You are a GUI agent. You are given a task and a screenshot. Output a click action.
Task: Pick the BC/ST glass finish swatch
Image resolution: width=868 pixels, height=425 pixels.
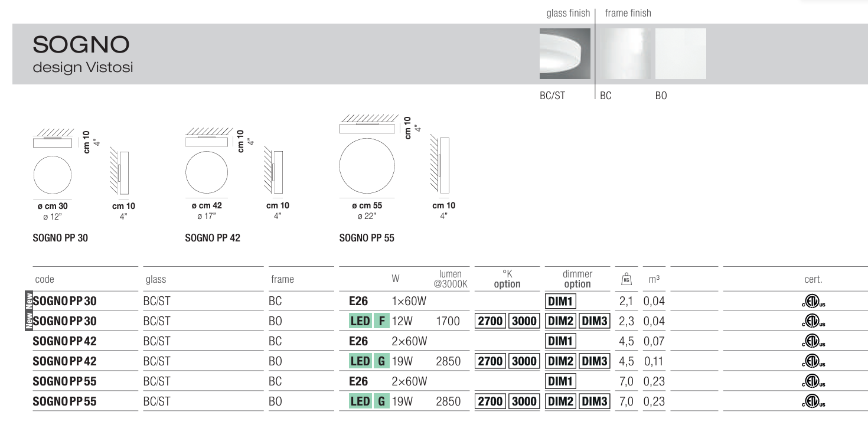(x=564, y=54)
